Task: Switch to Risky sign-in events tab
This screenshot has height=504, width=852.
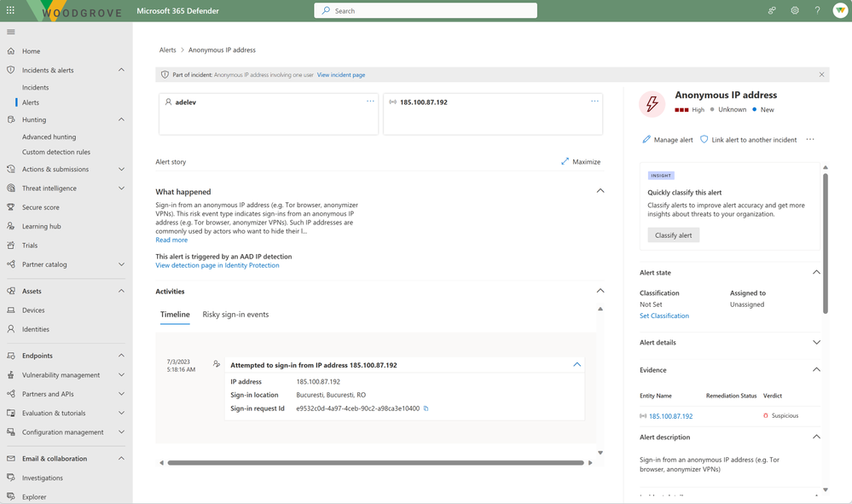Action: click(236, 315)
